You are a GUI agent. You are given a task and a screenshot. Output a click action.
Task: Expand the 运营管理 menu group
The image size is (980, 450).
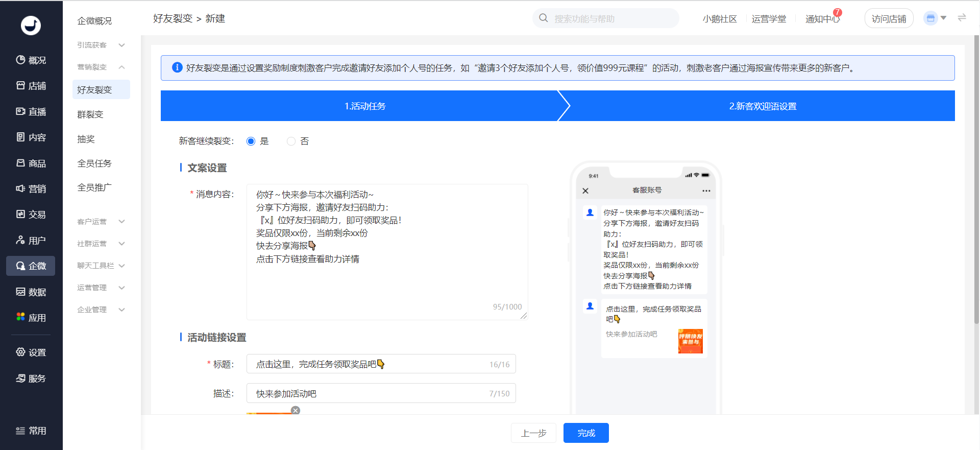click(101, 288)
